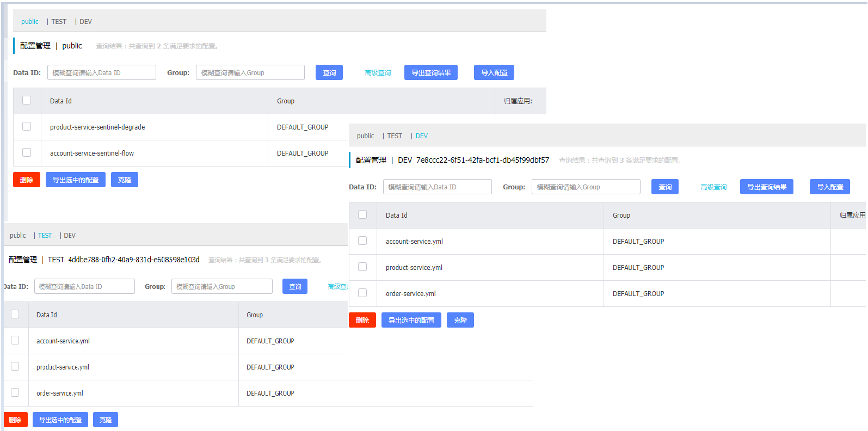This screenshot has width=868, height=431.
Task: Select checkbox for order-service.yml in DEV panel
Action: [362, 293]
